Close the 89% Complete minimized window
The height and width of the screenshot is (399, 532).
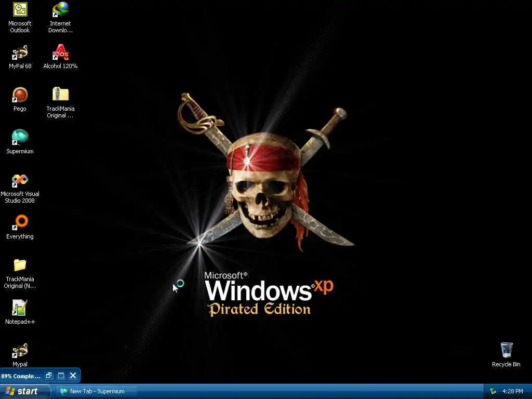coord(73,375)
